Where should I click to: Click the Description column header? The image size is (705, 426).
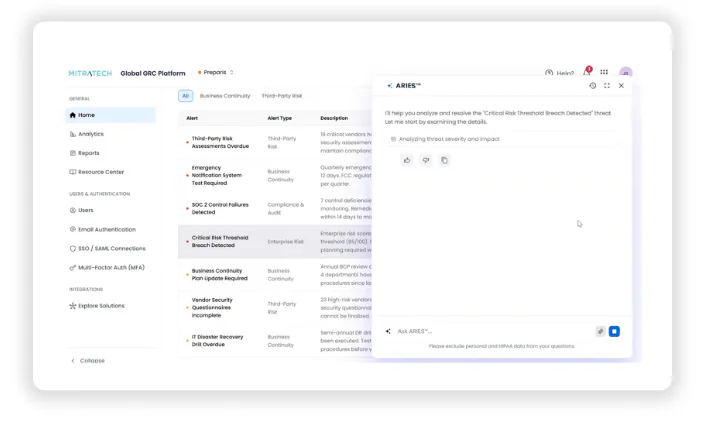pyautogui.click(x=334, y=118)
